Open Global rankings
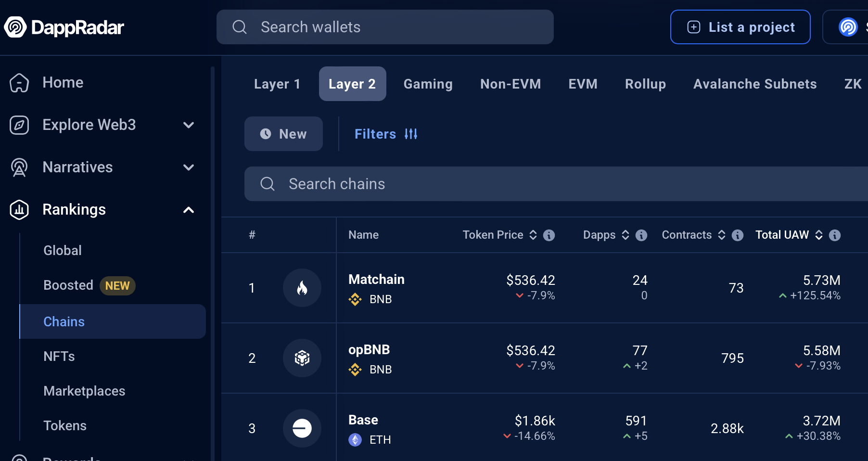868x461 pixels. [x=63, y=250]
